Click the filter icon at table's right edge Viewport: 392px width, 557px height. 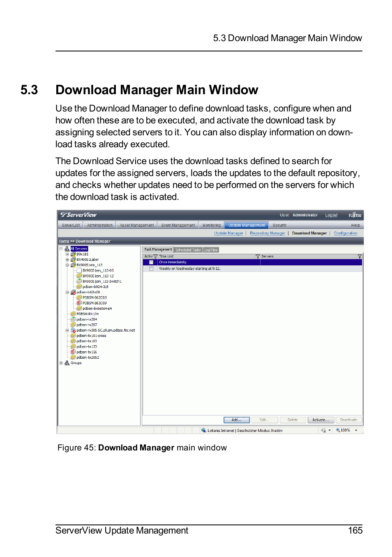pos(360,256)
